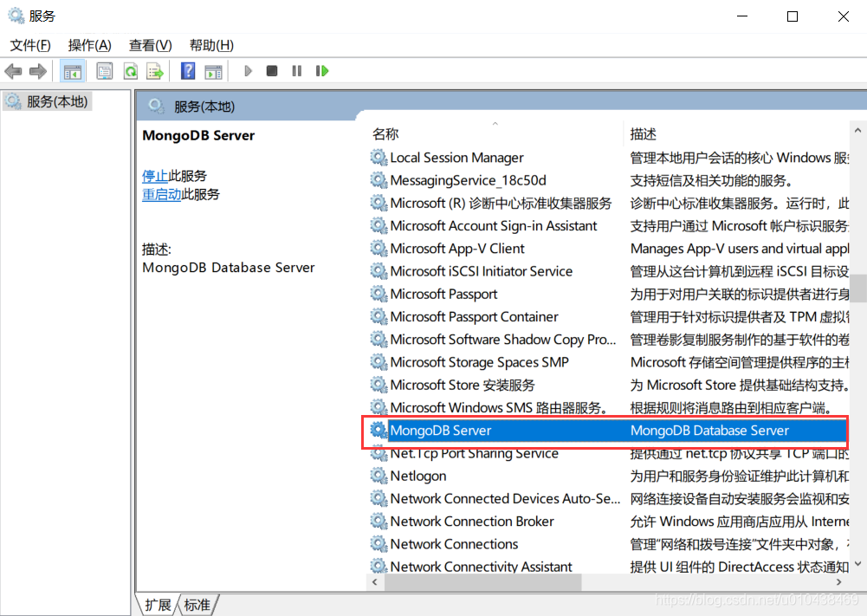Select Microsoft Account Sign-in Assistant service

608,225
